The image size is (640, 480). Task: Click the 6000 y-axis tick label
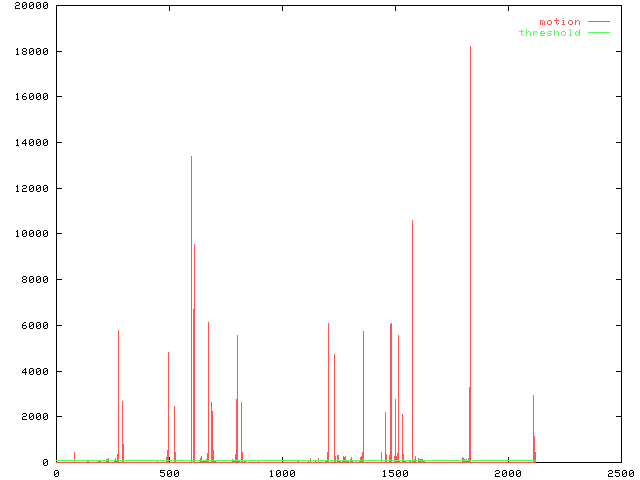pyautogui.click(x=36, y=326)
